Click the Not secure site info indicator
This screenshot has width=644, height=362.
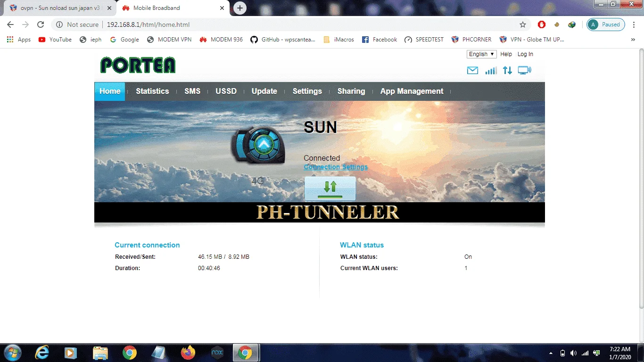78,25
